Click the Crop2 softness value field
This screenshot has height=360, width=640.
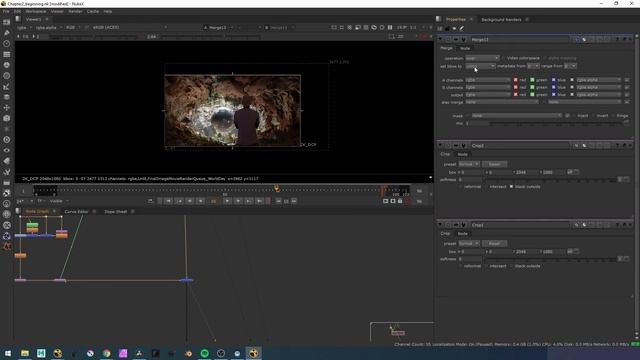471,180
